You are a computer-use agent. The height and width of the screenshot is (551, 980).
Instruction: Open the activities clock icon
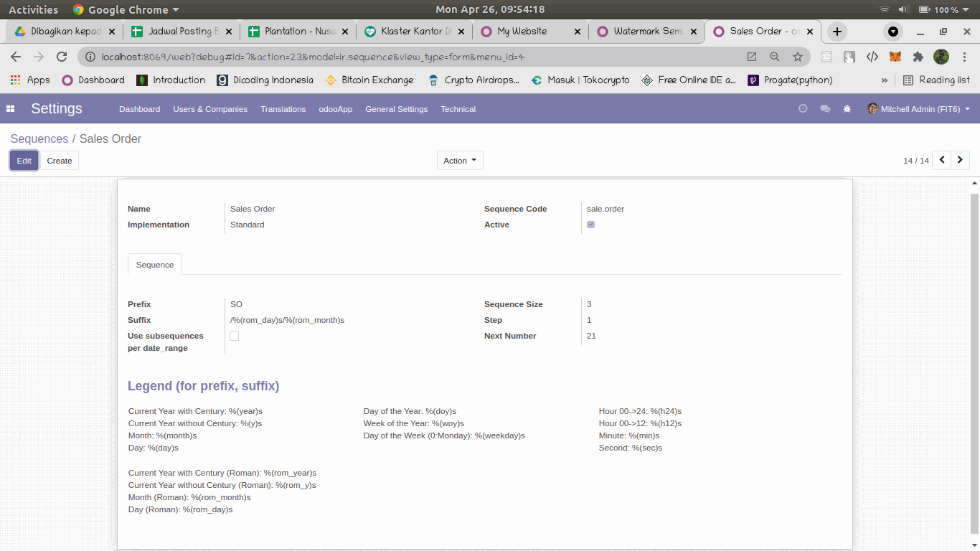(803, 109)
